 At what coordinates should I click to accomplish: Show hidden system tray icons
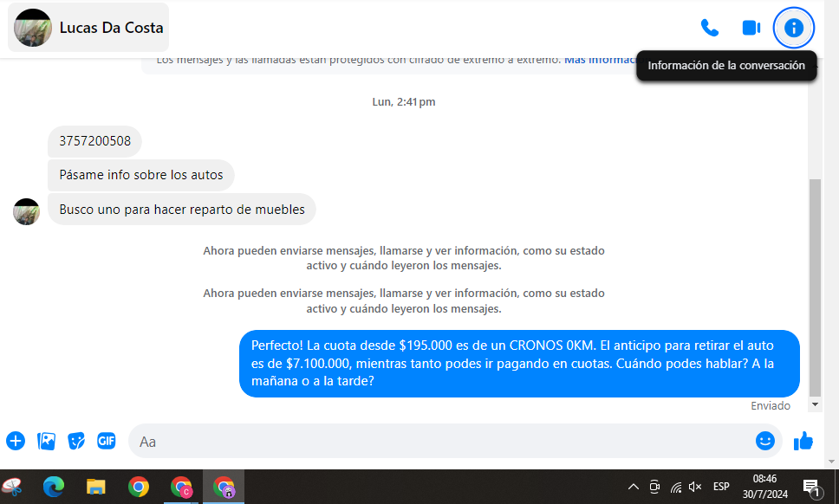[x=633, y=487]
